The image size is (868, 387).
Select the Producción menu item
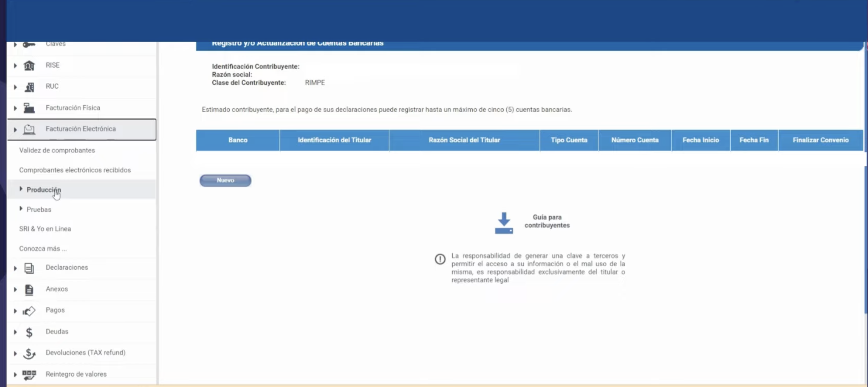coord(44,190)
